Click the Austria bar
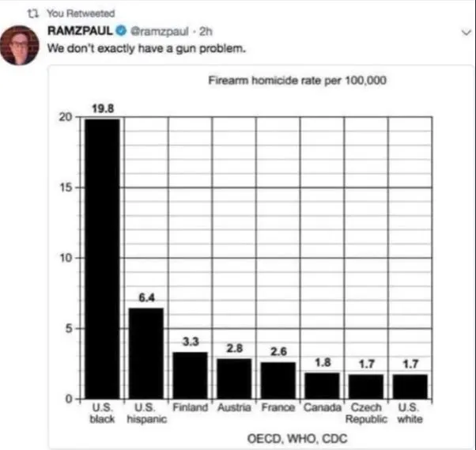The image size is (476, 450). [235, 379]
